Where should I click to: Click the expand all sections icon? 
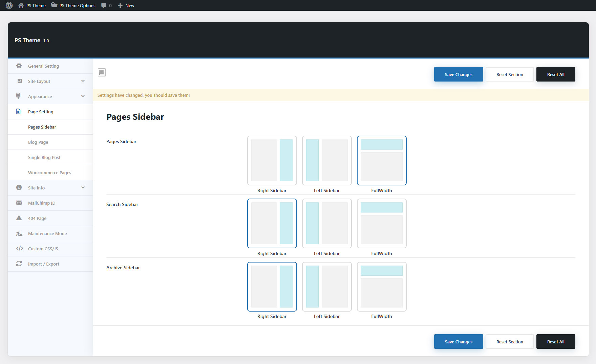102,72
